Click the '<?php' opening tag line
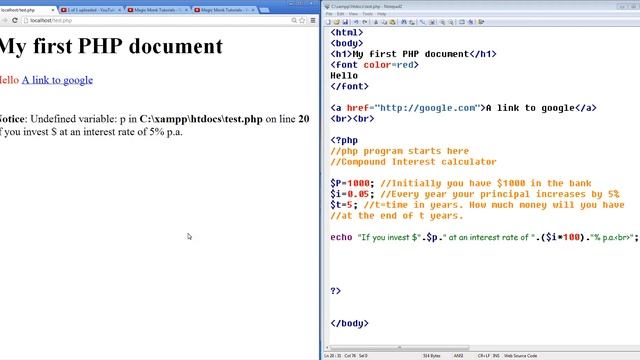 [344, 140]
